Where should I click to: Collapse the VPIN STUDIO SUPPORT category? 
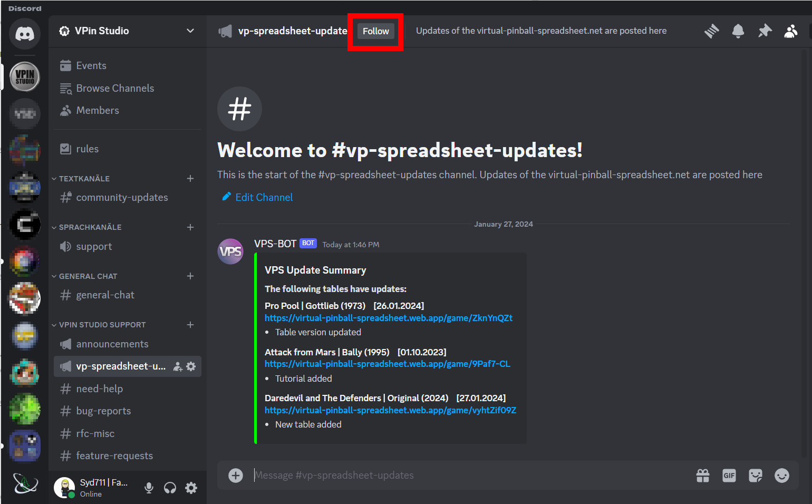click(99, 325)
